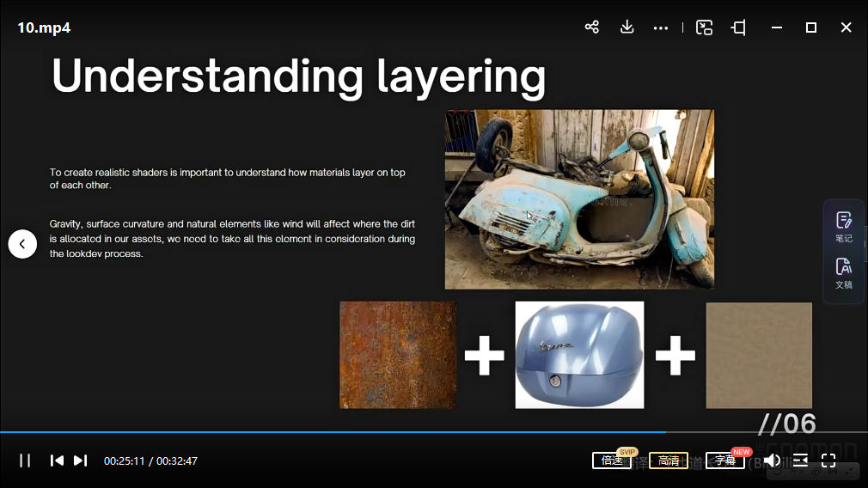The width and height of the screenshot is (868, 488).
Task: Skip to the previous video
Action: pos(57,461)
